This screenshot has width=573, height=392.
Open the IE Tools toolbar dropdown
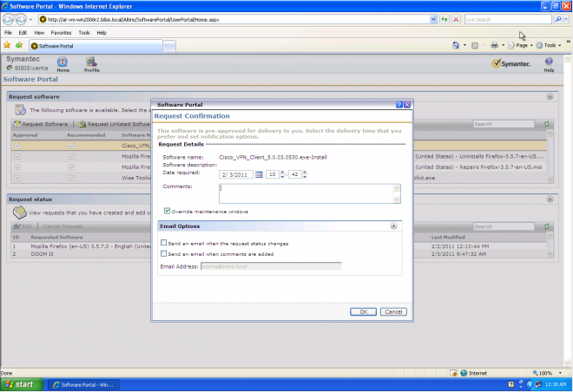pos(548,45)
